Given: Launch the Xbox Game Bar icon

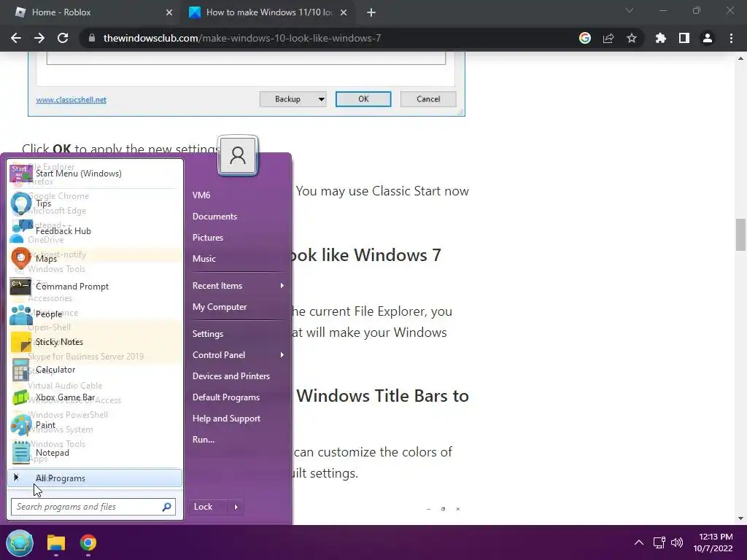Looking at the screenshot, I should pos(20,397).
